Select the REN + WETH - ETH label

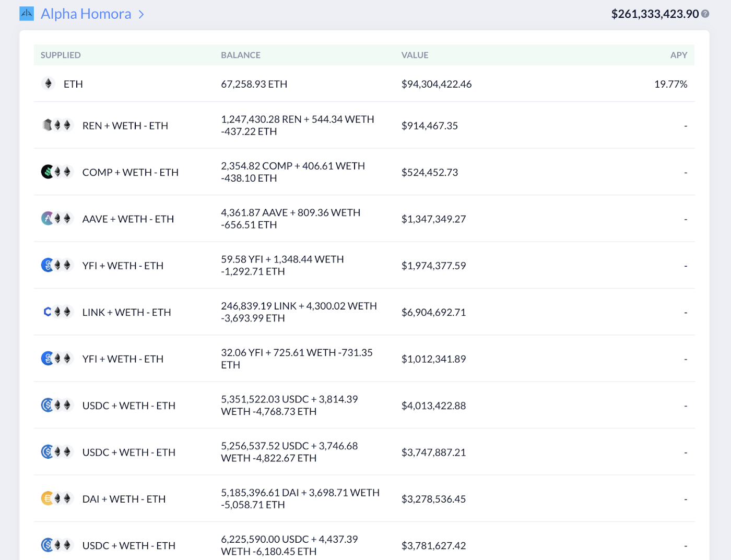(125, 126)
